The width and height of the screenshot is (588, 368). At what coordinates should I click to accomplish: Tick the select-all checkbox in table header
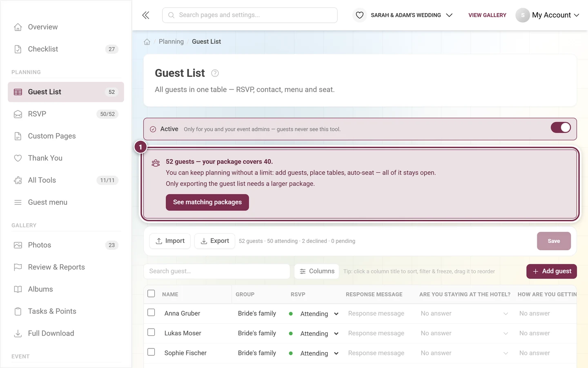151,294
